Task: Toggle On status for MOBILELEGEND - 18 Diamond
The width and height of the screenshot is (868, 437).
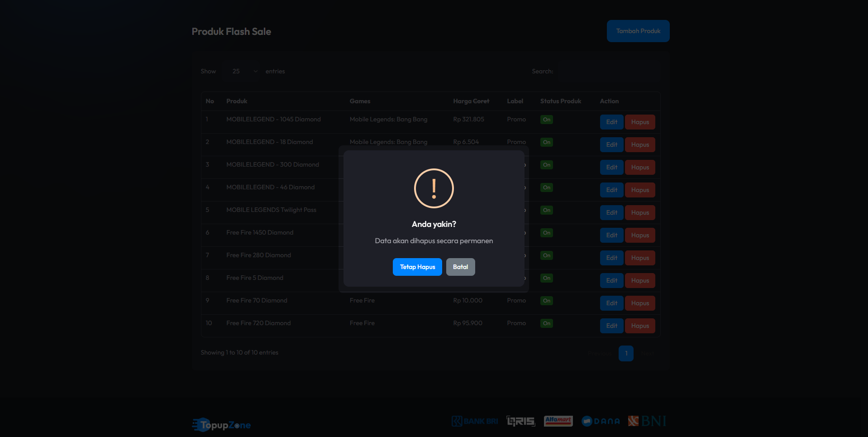Action: pyautogui.click(x=546, y=142)
